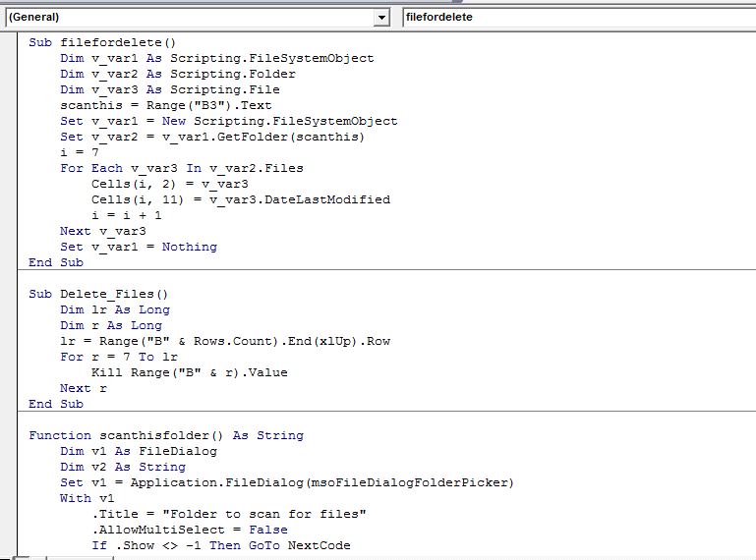Screen dimensions: 756x560
Task: Click the margin beside the Kill Range line
Action: [x=8, y=372]
